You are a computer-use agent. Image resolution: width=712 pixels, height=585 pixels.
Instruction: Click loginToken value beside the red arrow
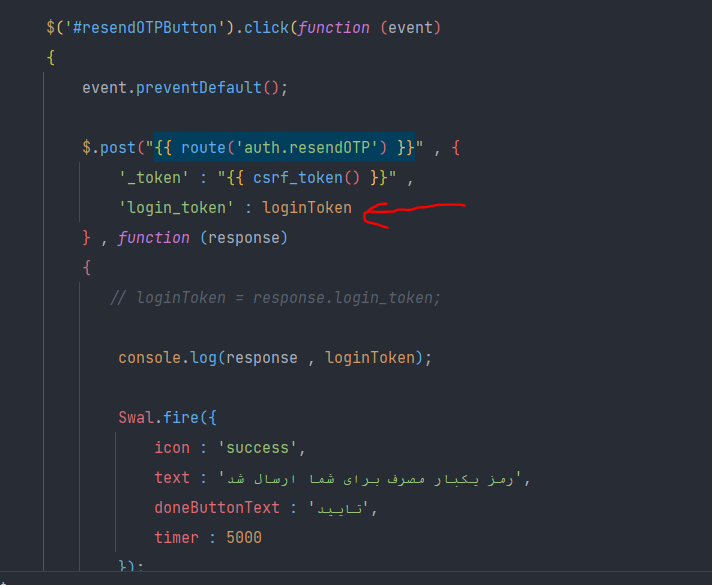(307, 208)
